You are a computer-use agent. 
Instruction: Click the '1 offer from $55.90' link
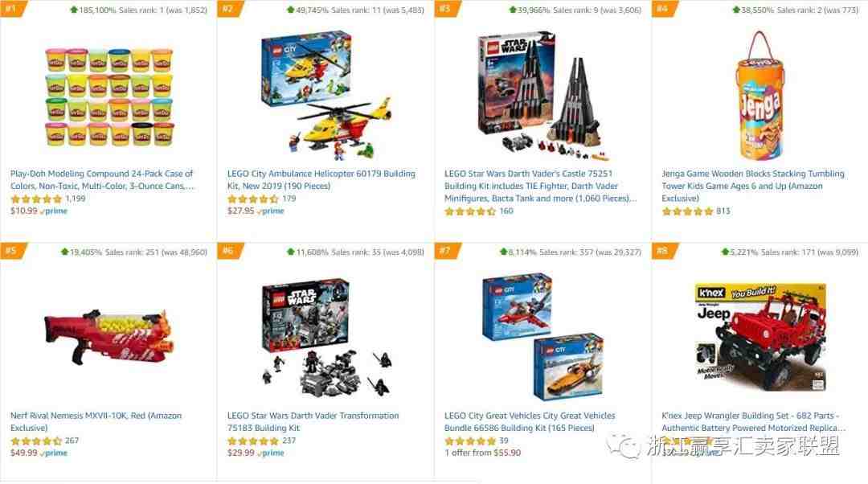pos(483,453)
